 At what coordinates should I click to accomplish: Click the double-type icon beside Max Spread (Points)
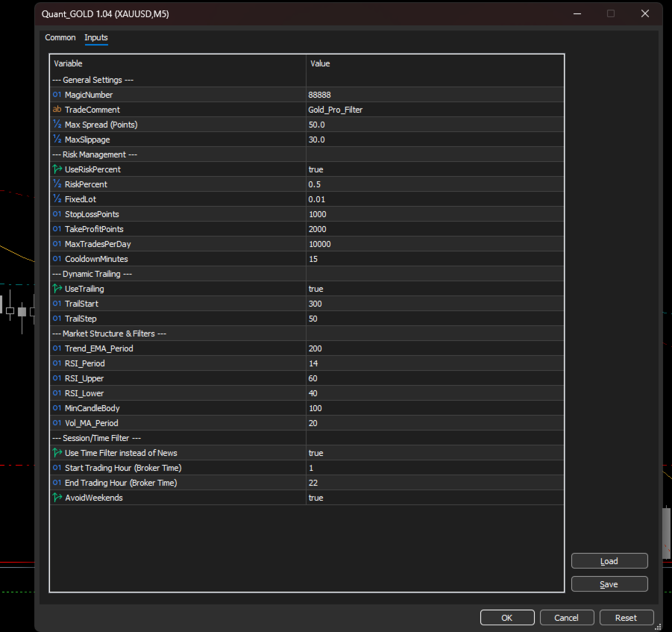57,125
